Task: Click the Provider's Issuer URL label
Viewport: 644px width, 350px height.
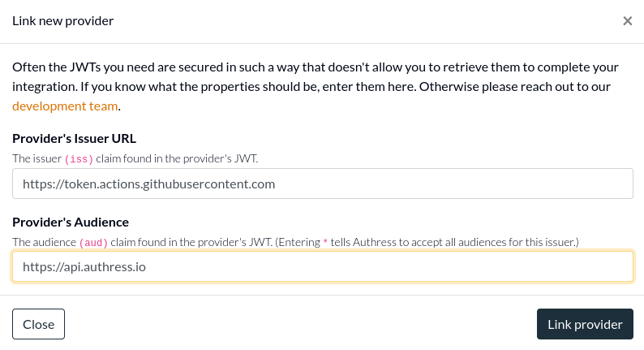Action: pos(74,138)
